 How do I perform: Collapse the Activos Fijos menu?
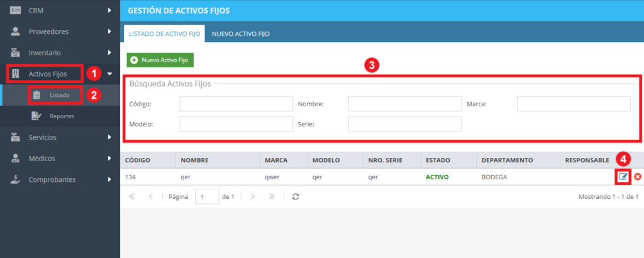pyautogui.click(x=109, y=74)
